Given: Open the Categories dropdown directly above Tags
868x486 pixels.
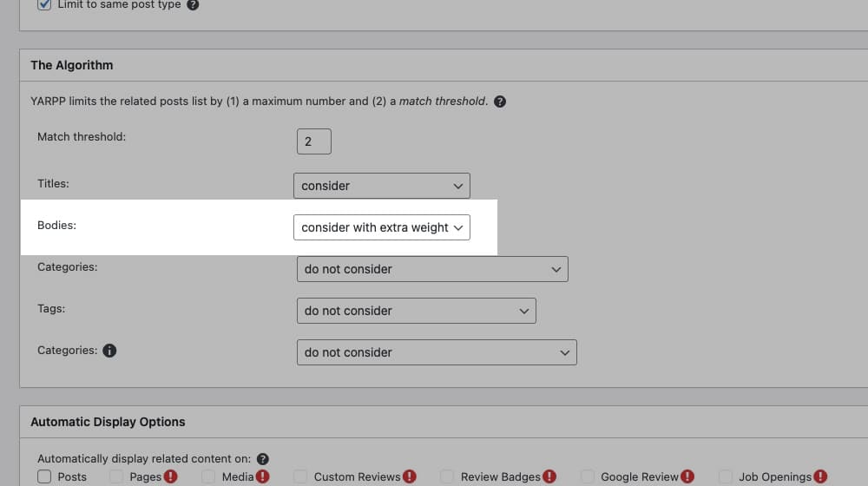Looking at the screenshot, I should pyautogui.click(x=431, y=269).
